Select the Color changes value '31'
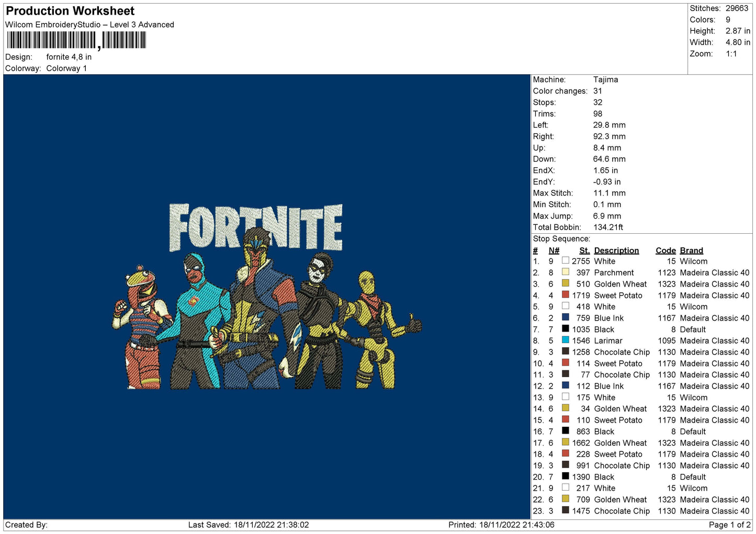 tap(598, 91)
